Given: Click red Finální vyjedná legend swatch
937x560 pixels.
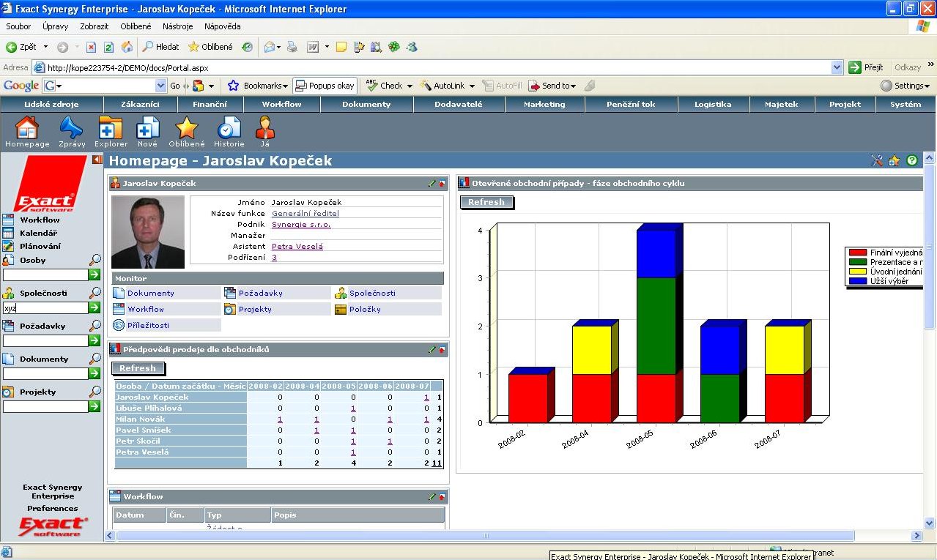Looking at the screenshot, I should coord(857,253).
